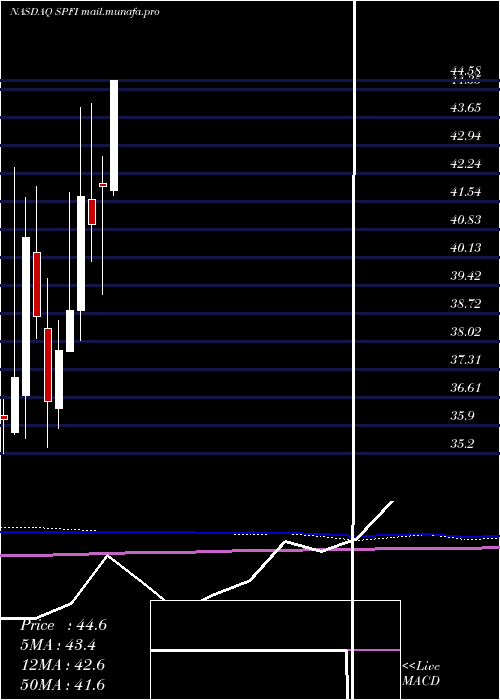The width and height of the screenshot is (500, 700).
Task: Click the 50MA : 41.6 readout
Action: click(x=63, y=684)
